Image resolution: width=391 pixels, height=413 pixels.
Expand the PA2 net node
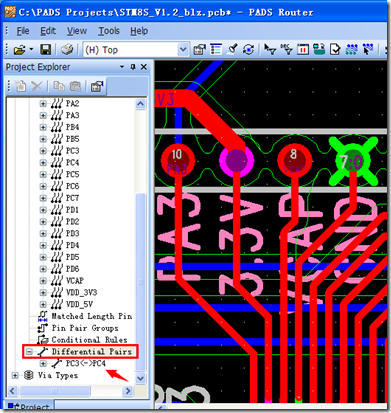click(43, 104)
